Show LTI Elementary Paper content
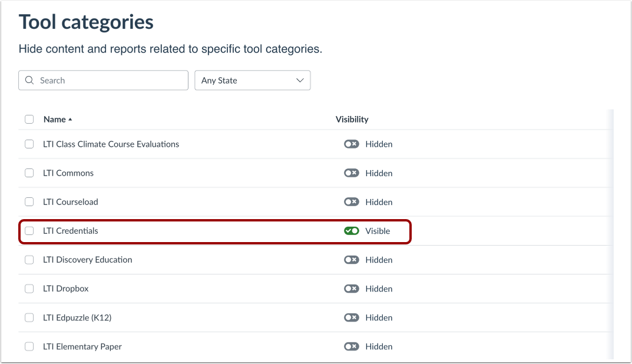This screenshot has height=364, width=632. pos(351,346)
